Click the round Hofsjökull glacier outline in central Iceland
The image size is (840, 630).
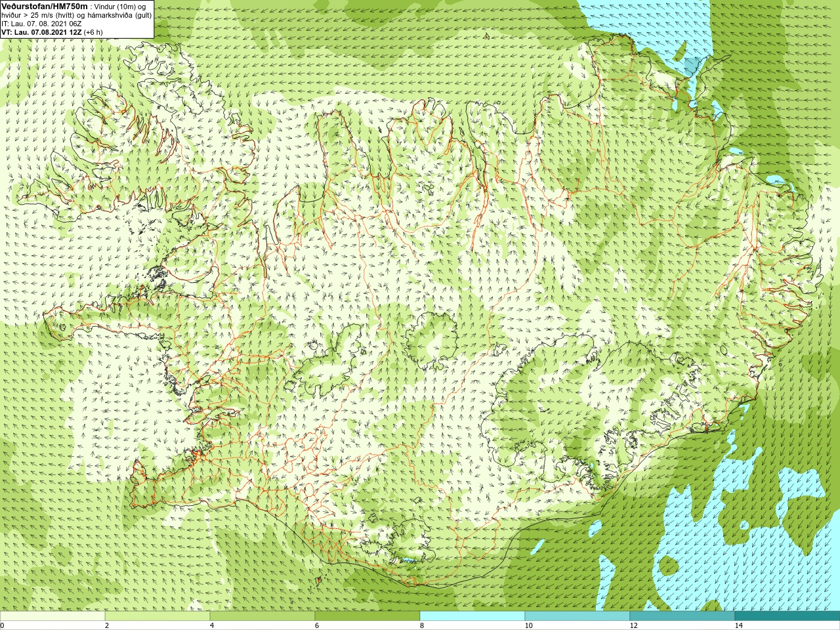(431, 340)
